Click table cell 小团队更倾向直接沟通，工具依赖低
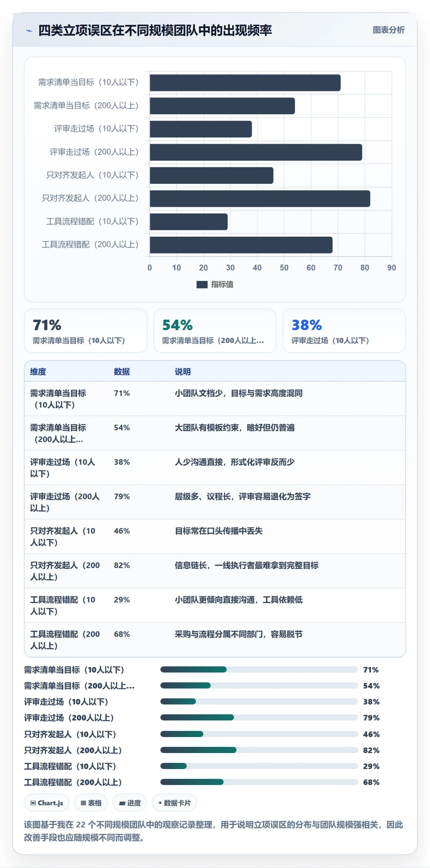The width and height of the screenshot is (430, 868). 239,600
